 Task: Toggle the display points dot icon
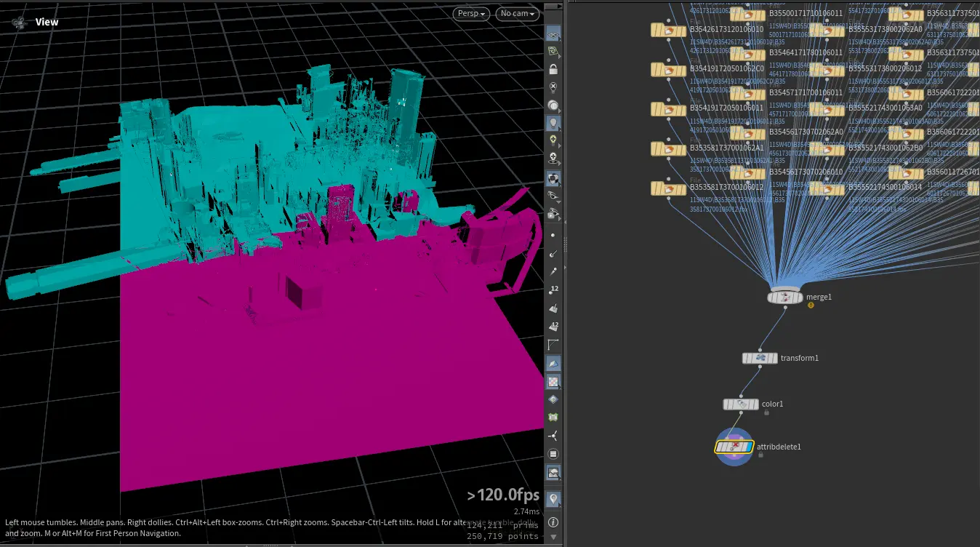pyautogui.click(x=553, y=236)
